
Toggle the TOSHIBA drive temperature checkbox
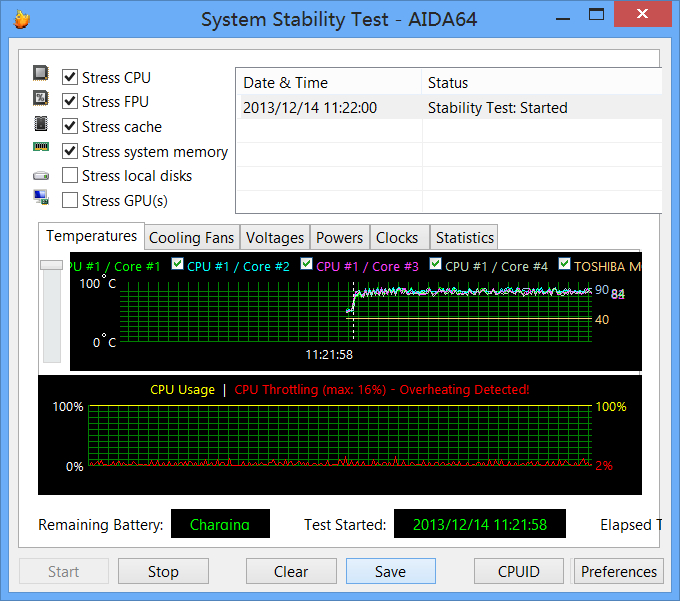click(x=564, y=264)
